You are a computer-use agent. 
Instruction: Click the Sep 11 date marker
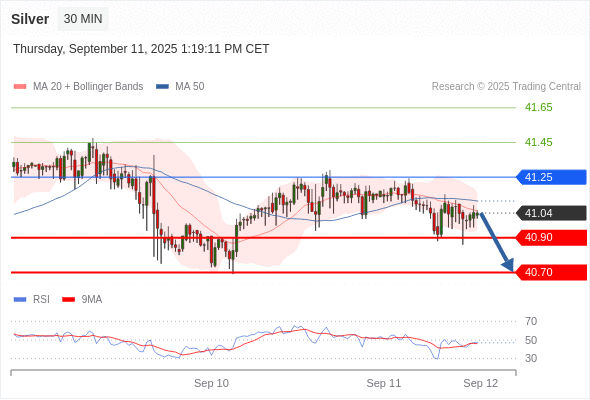point(384,383)
